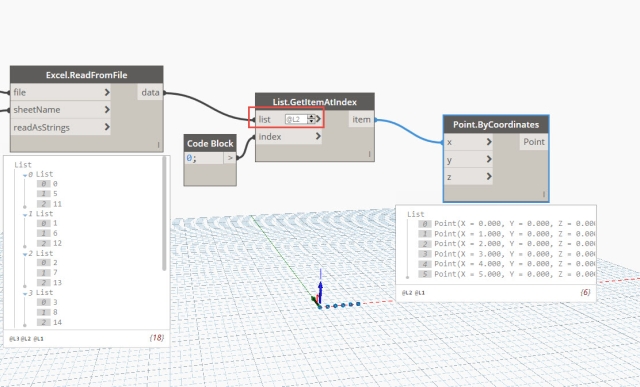
Task: Click the data output port
Action: tap(150, 92)
